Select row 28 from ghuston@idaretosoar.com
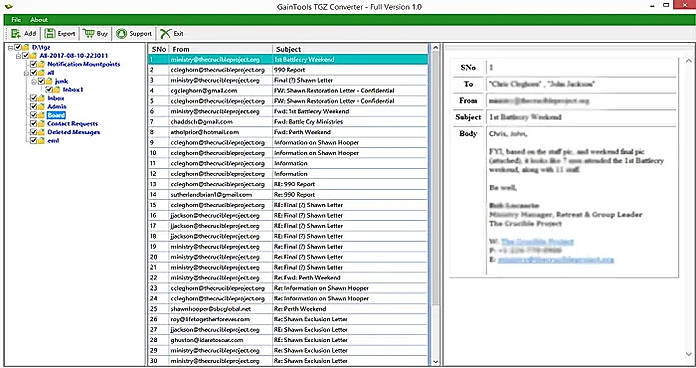The image size is (696, 368). (288, 340)
